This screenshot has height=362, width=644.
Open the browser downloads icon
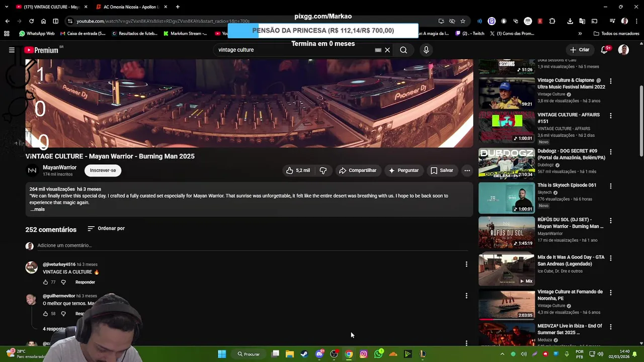570,21
